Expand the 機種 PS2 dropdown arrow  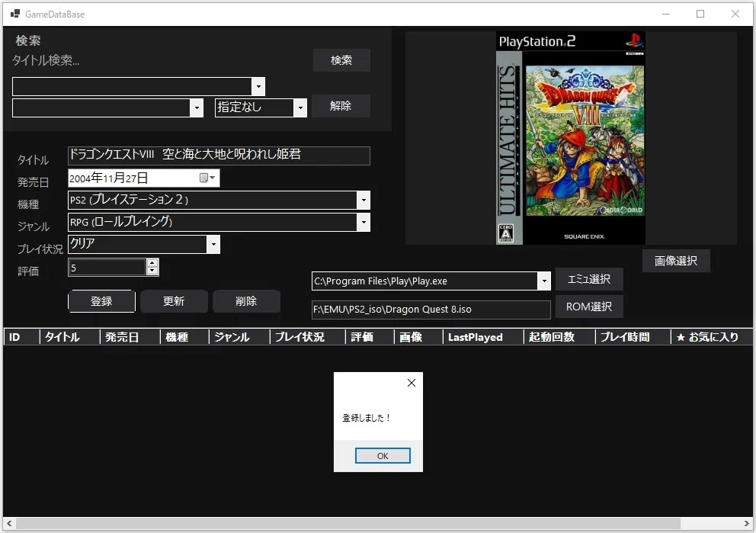(364, 201)
